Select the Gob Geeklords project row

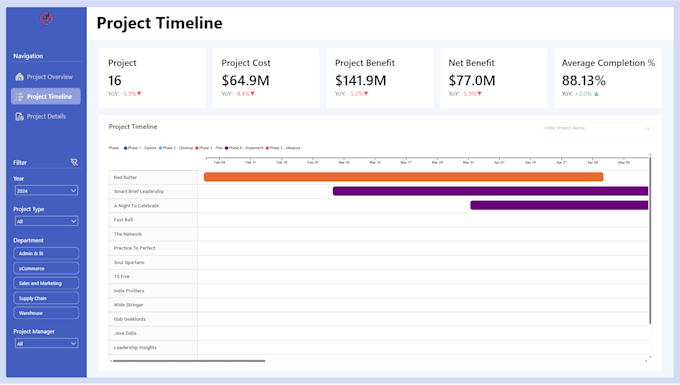coord(153,319)
